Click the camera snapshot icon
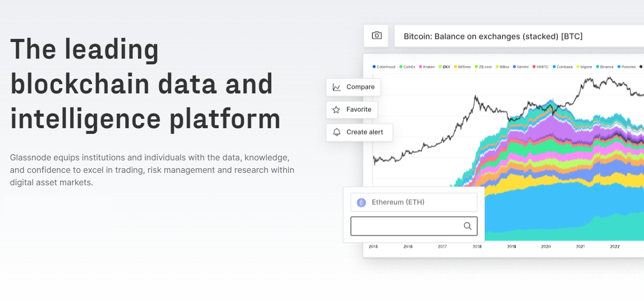 [x=376, y=35]
